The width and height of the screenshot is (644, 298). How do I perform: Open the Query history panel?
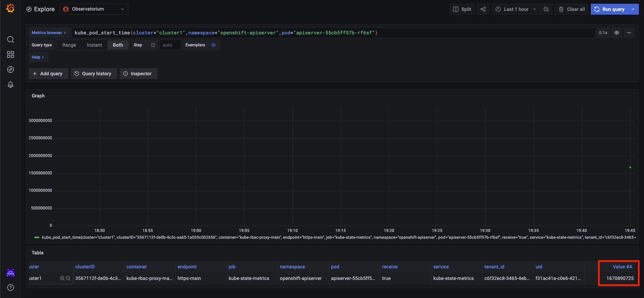pos(93,74)
